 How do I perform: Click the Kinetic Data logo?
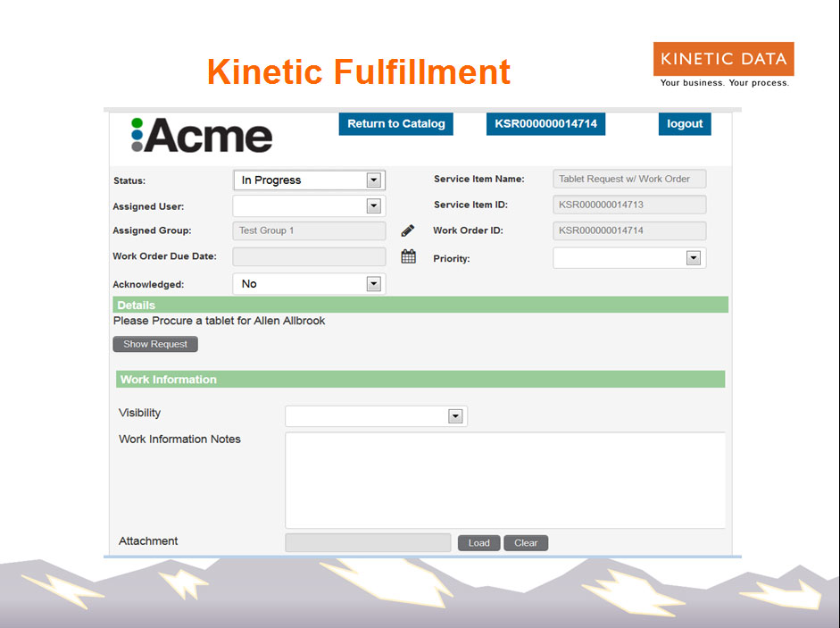tap(723, 59)
